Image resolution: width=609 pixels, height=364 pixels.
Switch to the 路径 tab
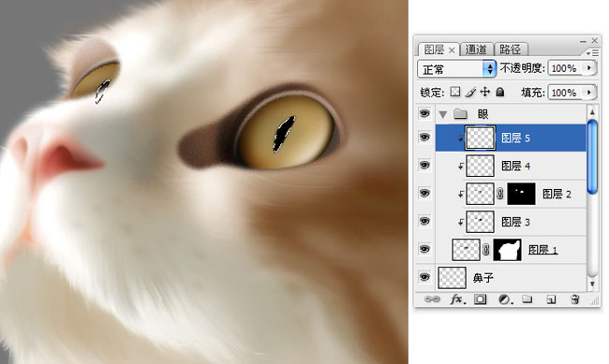point(510,50)
